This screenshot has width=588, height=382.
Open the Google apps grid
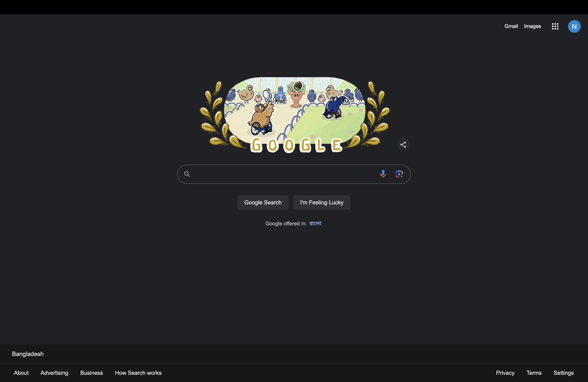pyautogui.click(x=555, y=26)
